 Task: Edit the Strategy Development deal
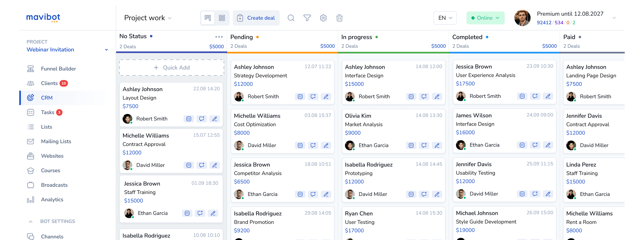[x=326, y=97]
